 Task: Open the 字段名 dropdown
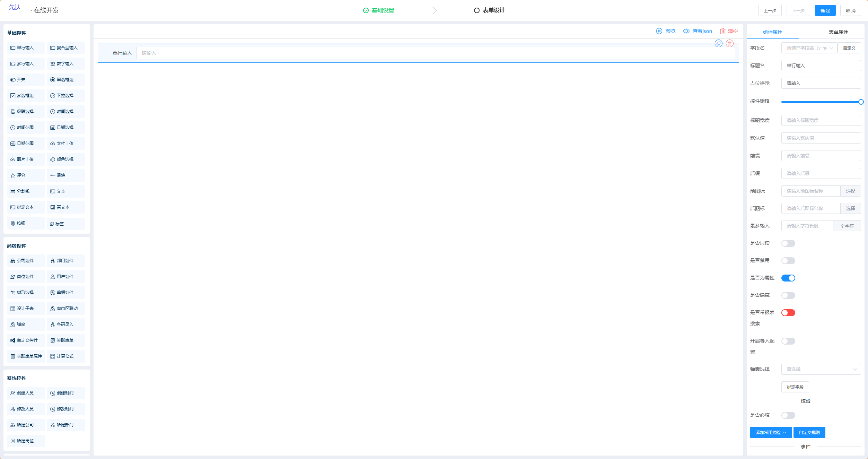point(809,48)
